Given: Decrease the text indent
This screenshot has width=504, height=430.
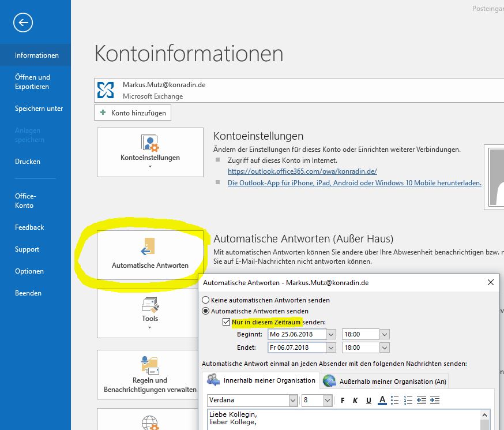Looking at the screenshot, I should tap(422, 400).
